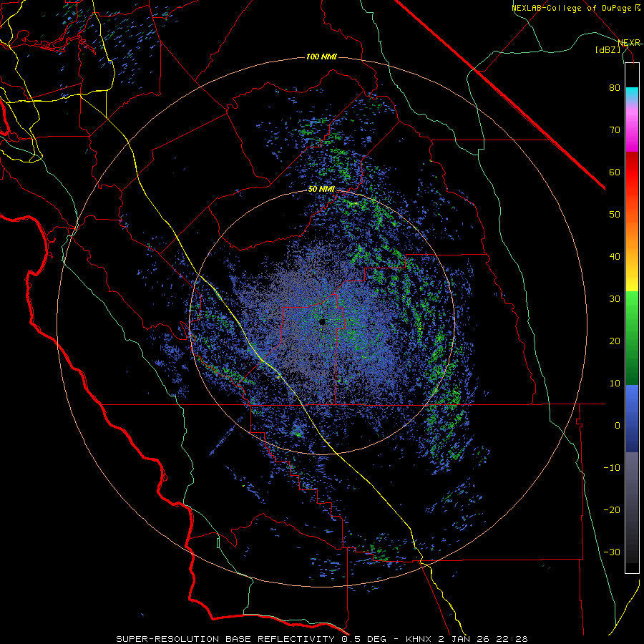This screenshot has height=644, width=644.
Task: Click the black radar site dot at center
Action: coord(323,321)
